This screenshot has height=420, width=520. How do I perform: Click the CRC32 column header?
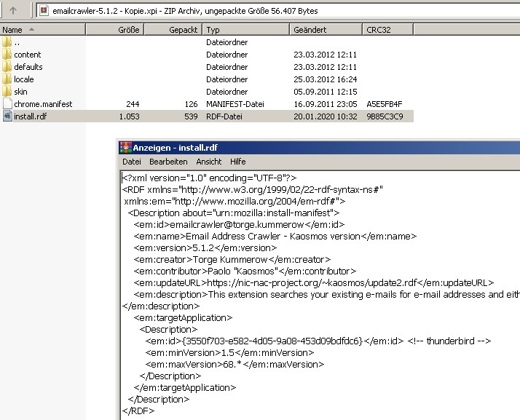pyautogui.click(x=387, y=30)
